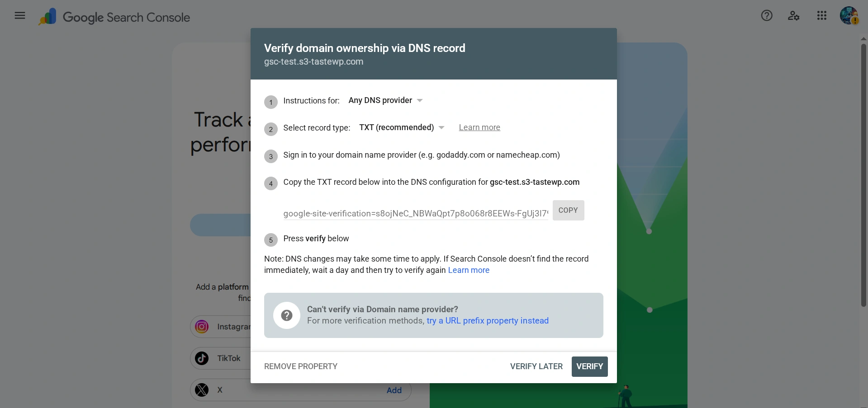Add the X platform
Viewport: 868px width, 408px height.
click(x=394, y=390)
